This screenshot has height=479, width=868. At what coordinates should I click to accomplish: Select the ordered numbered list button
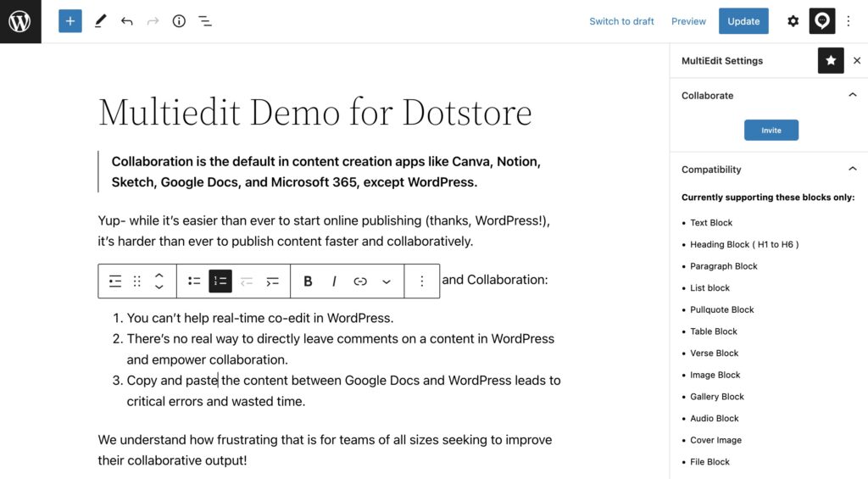click(x=220, y=281)
